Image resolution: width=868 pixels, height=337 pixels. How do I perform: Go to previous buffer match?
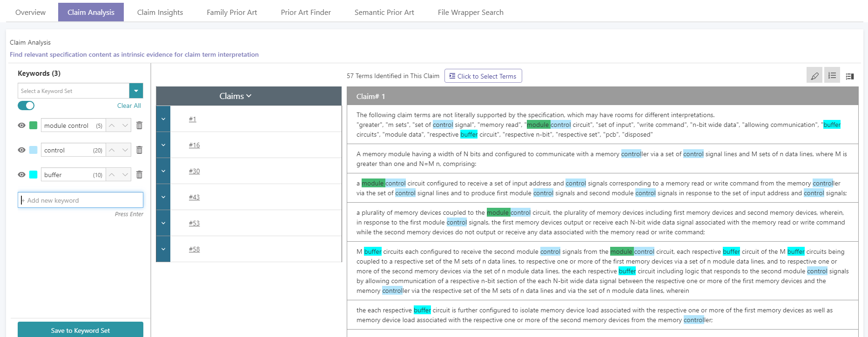[112, 175]
